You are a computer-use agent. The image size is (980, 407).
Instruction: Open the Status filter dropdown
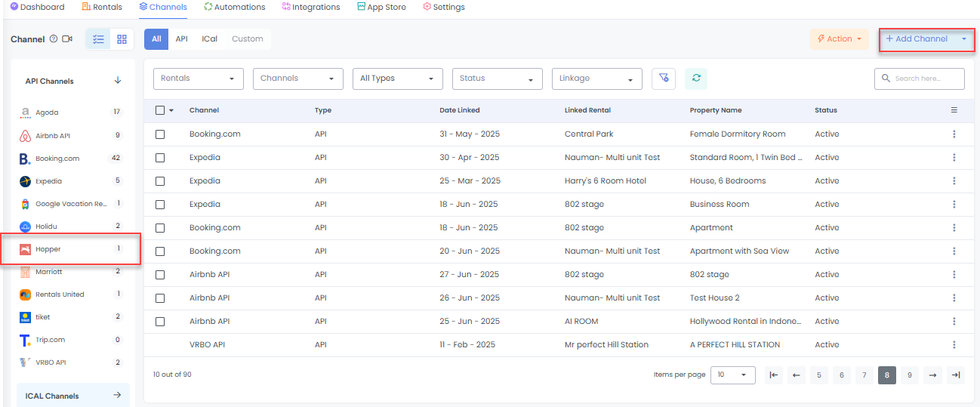(498, 79)
